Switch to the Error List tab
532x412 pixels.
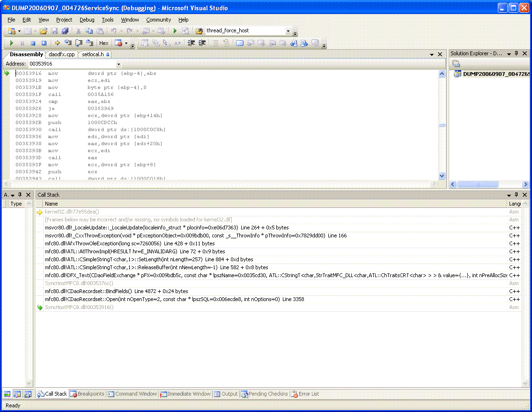[x=305, y=394]
